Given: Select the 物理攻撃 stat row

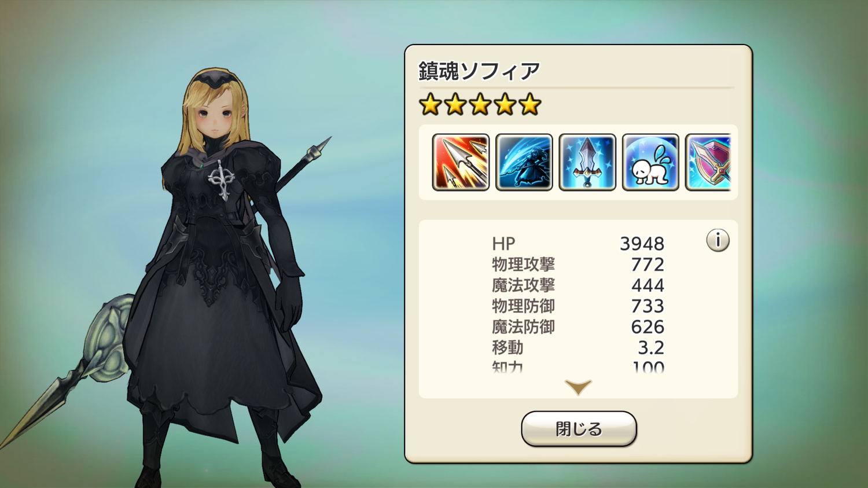Looking at the screenshot, I should pos(578,265).
